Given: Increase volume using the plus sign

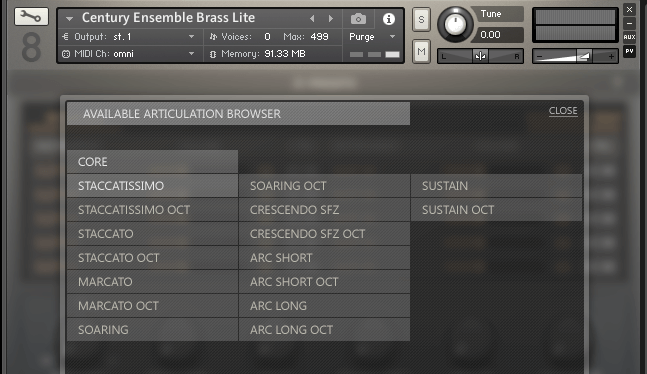Looking at the screenshot, I should (x=612, y=56).
